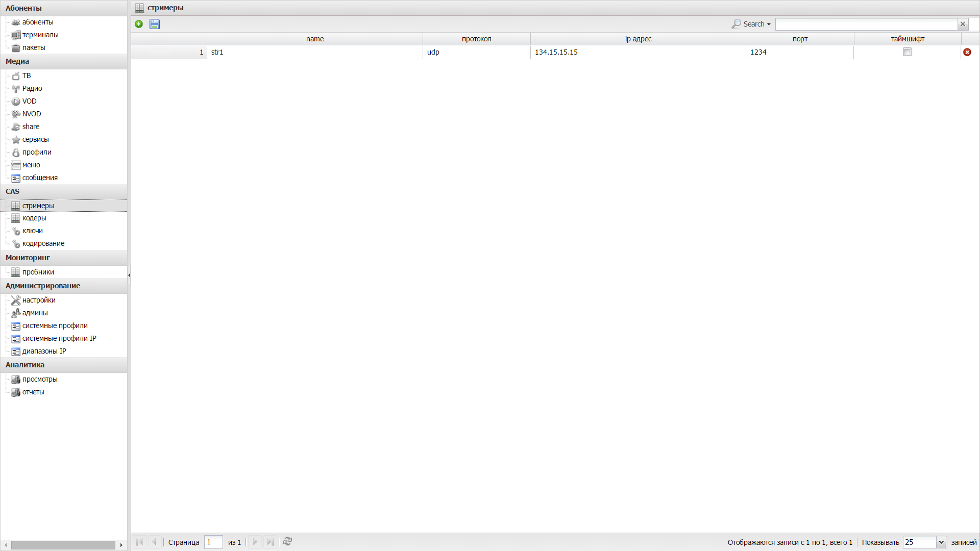This screenshot has width=980, height=551.
Task: Click the отчеты analytics section
Action: click(33, 391)
